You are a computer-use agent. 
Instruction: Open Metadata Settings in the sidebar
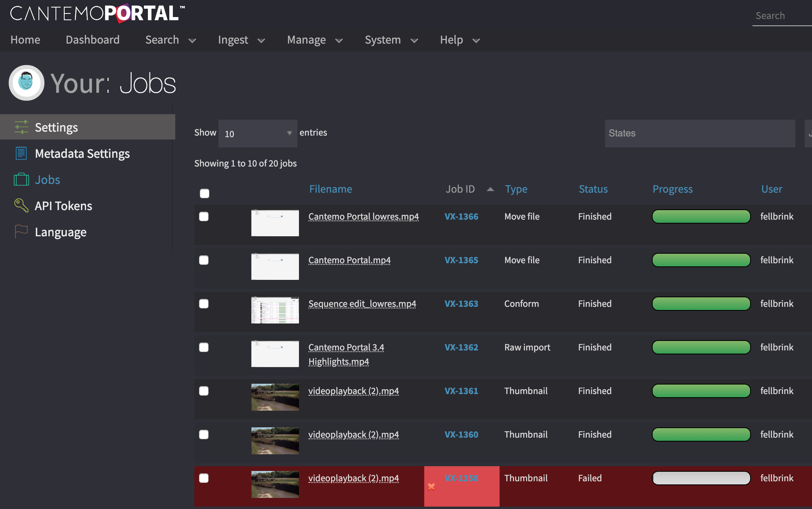tap(82, 153)
